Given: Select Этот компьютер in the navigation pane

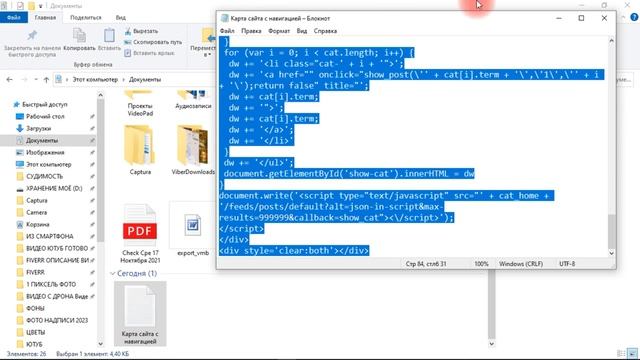Looking at the screenshot, I should click(x=49, y=164).
